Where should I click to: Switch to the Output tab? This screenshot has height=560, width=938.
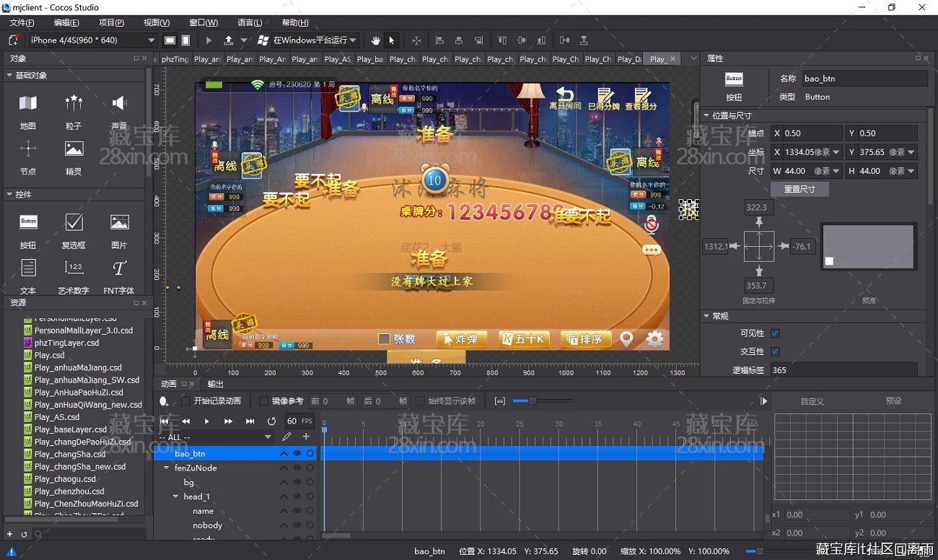[216, 384]
